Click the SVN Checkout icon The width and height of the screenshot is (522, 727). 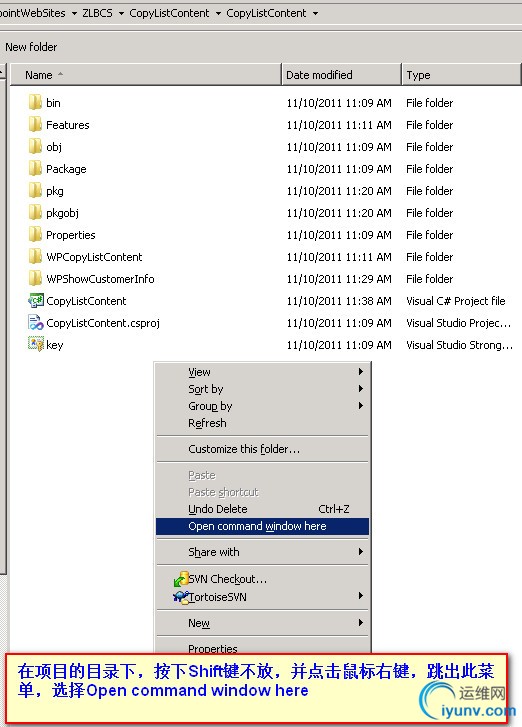180,579
